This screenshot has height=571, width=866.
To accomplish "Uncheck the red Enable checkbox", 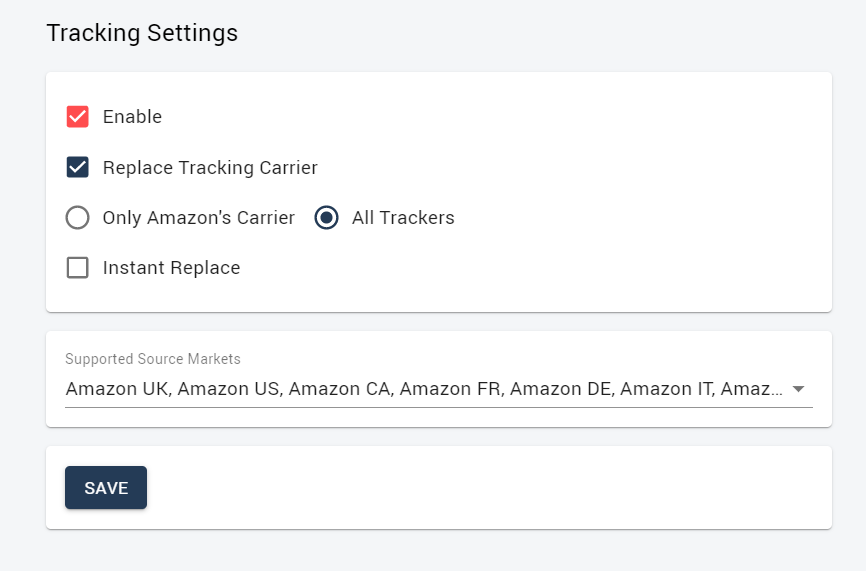I will (x=77, y=117).
